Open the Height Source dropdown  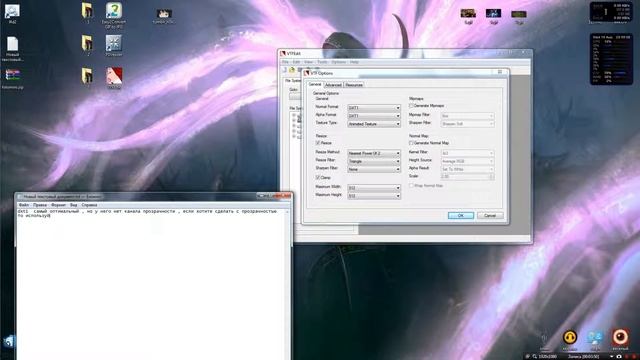(467, 161)
